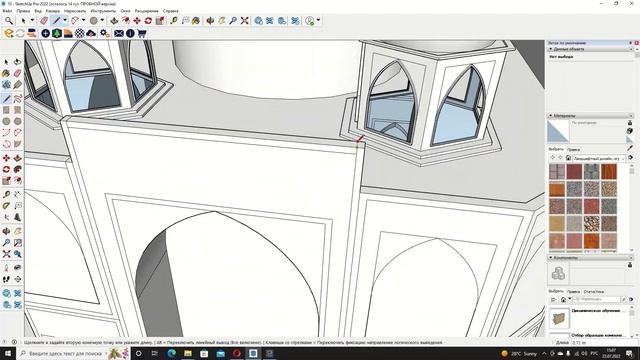Choose the Protractor tool in left toolbar
This screenshot has height=360, width=640.
point(6,206)
